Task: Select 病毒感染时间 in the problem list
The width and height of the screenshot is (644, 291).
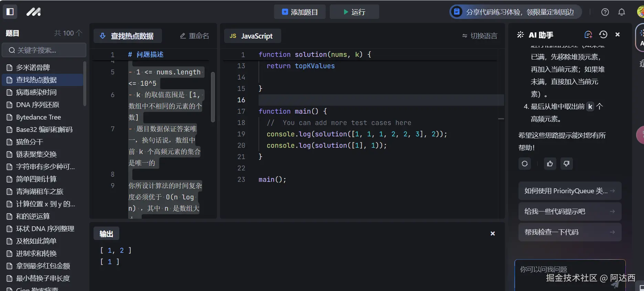Action: click(36, 92)
